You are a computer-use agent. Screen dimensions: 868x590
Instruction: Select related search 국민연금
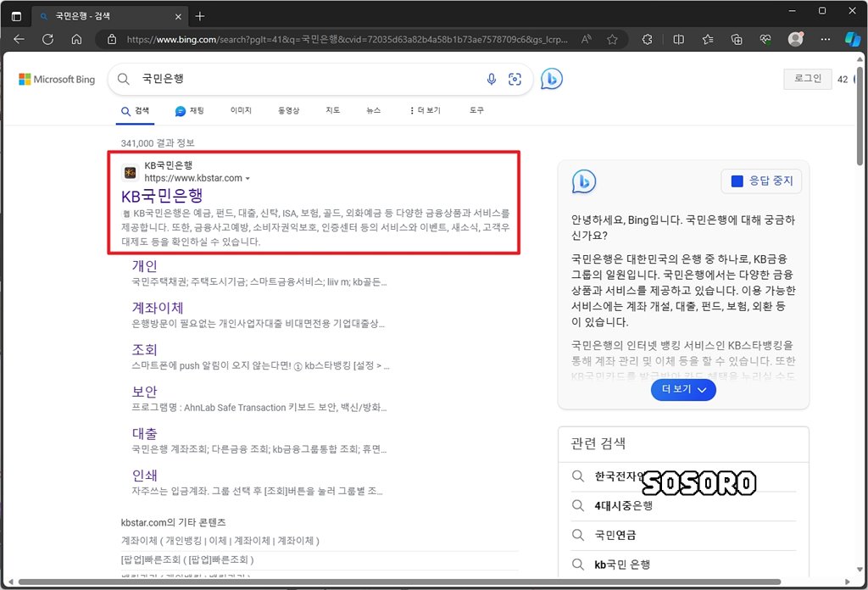tap(615, 535)
